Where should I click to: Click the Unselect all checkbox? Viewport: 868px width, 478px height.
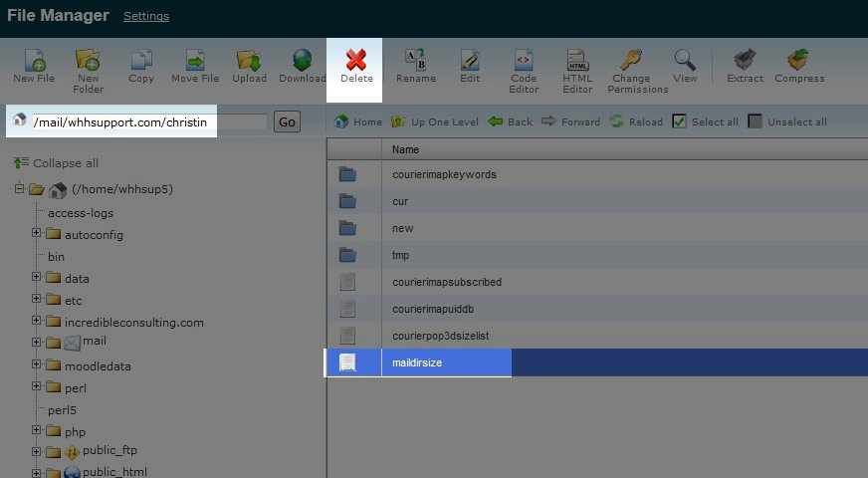click(756, 121)
